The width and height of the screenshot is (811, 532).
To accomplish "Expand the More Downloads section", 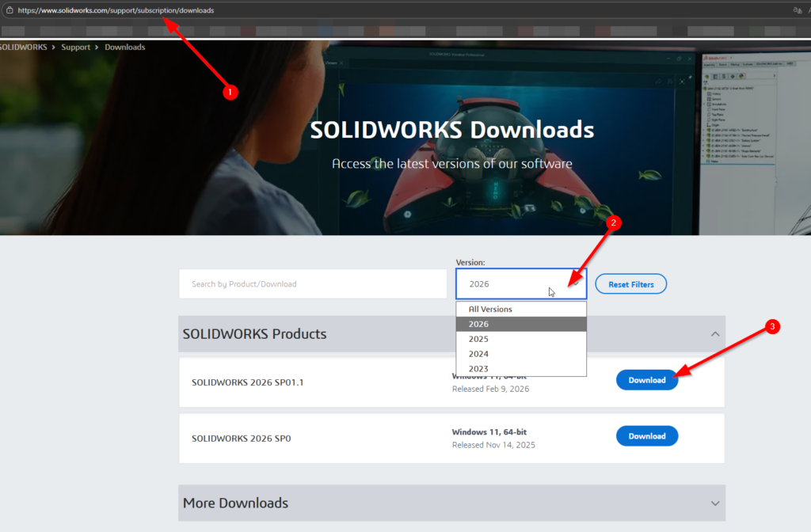I will (x=714, y=503).
